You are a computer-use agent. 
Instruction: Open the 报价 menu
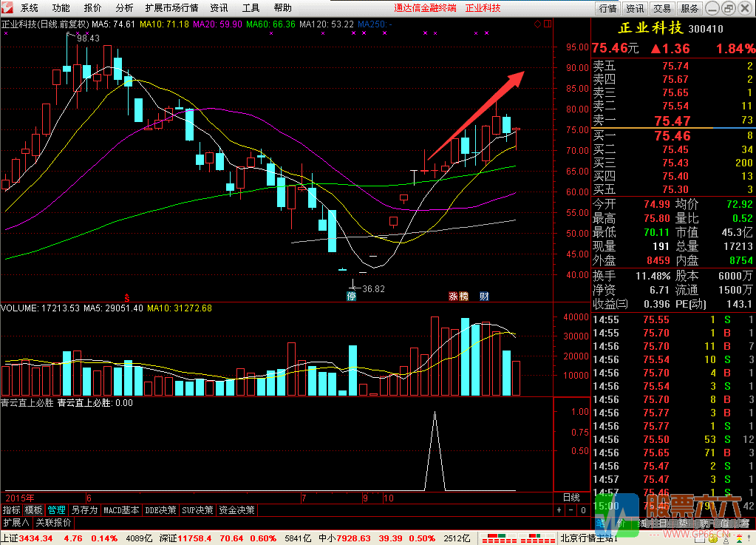click(x=92, y=7)
